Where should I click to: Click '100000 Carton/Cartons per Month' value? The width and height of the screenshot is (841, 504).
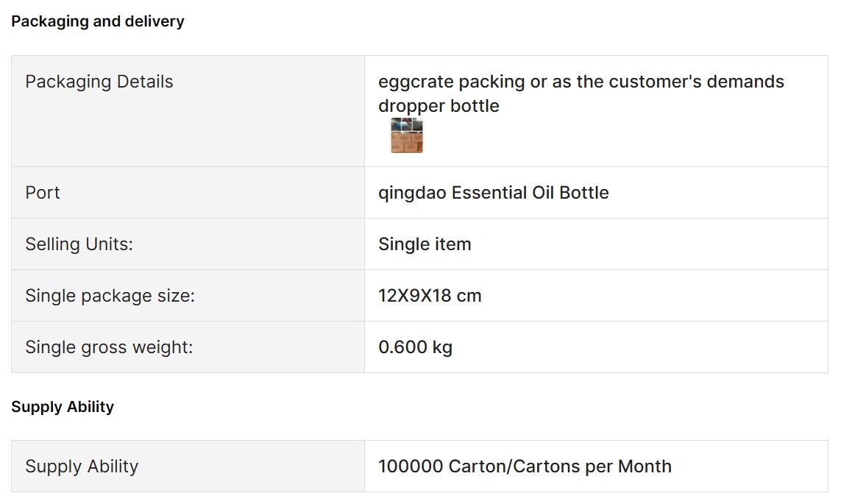525,466
